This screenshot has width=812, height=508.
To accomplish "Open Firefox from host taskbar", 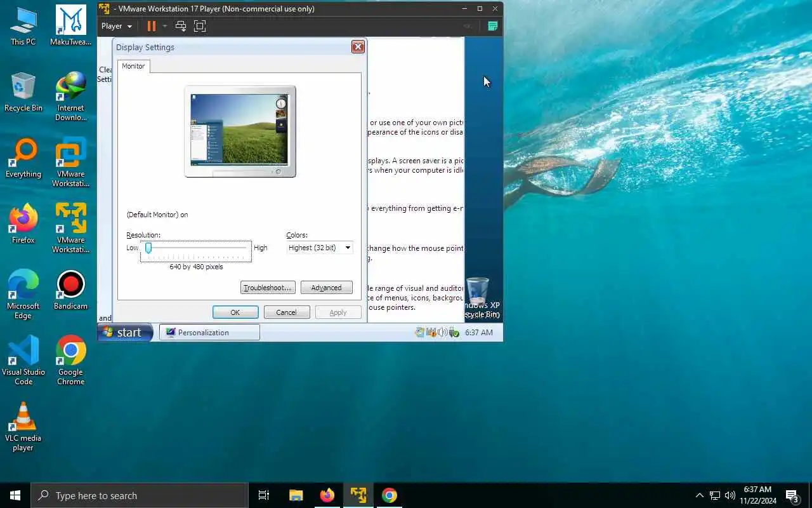I will point(327,495).
